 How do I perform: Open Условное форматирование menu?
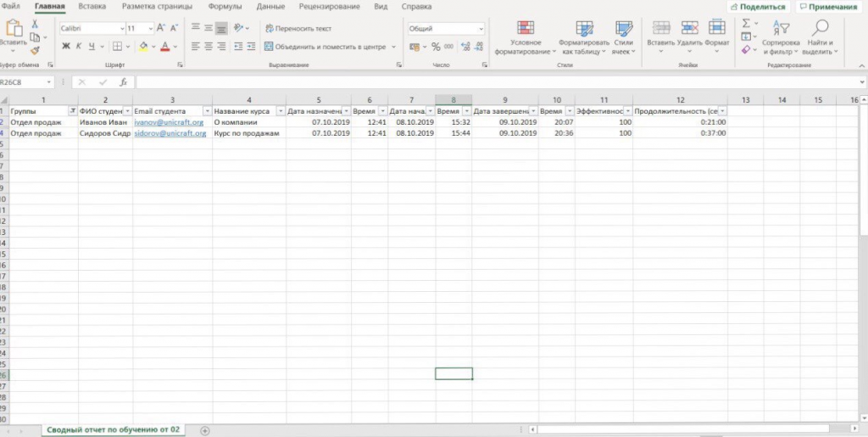click(526, 37)
